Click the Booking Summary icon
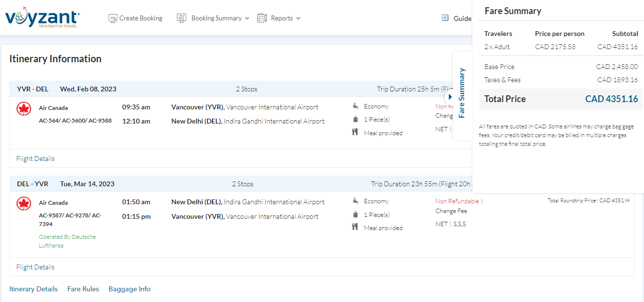This screenshot has height=302, width=644. coord(182,18)
